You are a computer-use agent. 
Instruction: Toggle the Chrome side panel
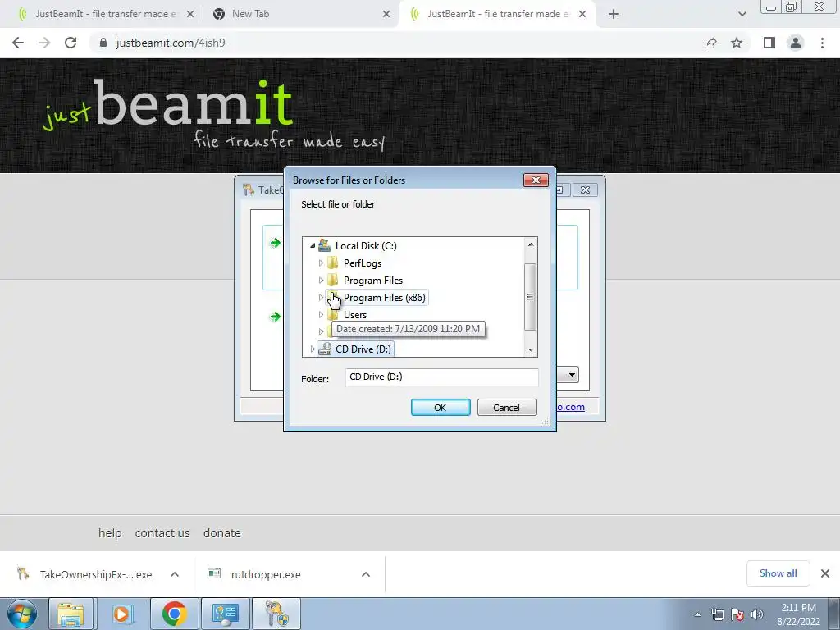click(769, 43)
